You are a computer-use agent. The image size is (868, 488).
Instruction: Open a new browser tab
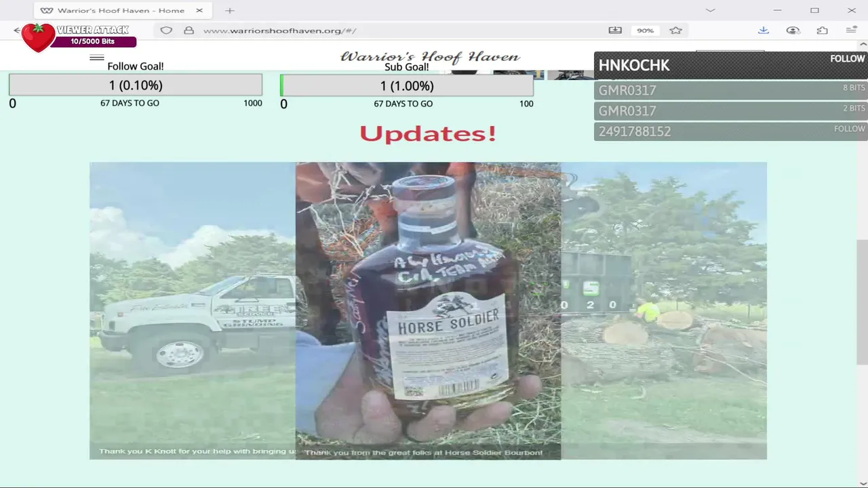click(230, 10)
